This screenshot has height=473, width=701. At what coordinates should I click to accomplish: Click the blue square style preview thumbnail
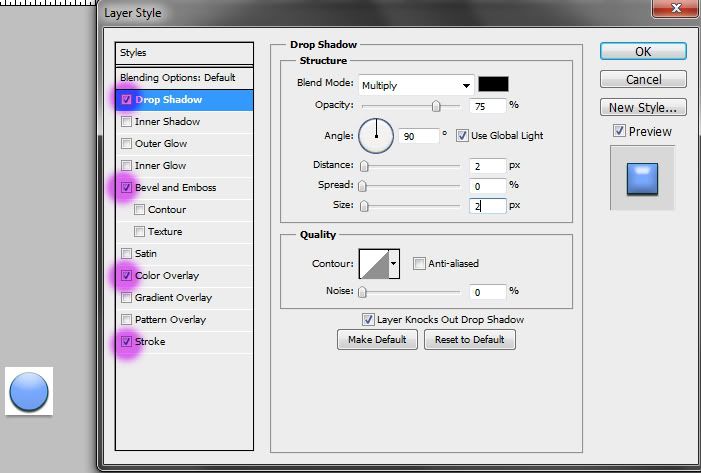pos(642,178)
